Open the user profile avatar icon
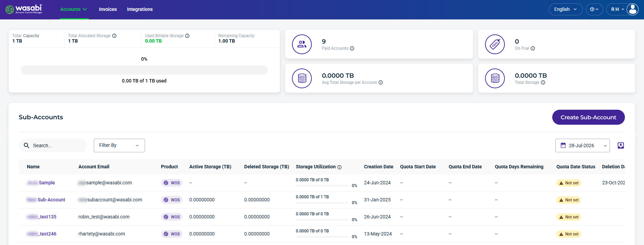Screen dimensions: 644x245 632,9
